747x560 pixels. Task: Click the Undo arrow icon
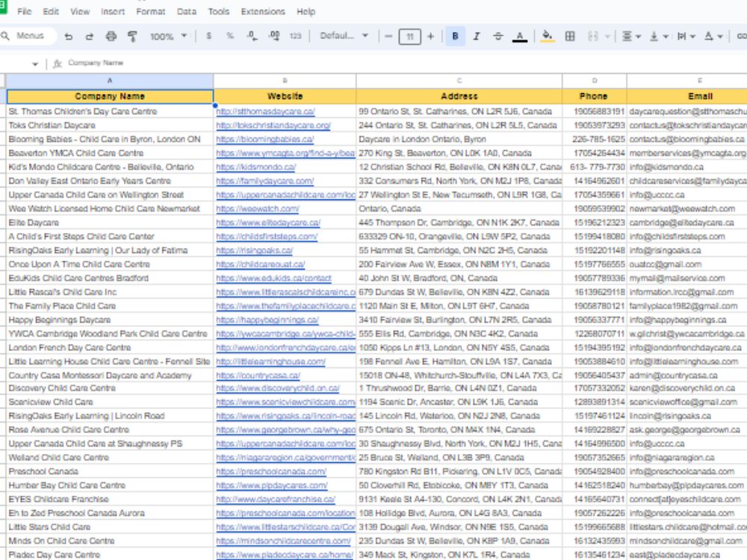69,36
